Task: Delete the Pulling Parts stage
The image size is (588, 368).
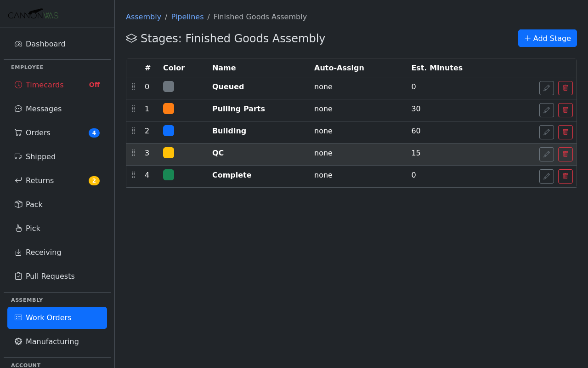Action: (x=565, y=110)
